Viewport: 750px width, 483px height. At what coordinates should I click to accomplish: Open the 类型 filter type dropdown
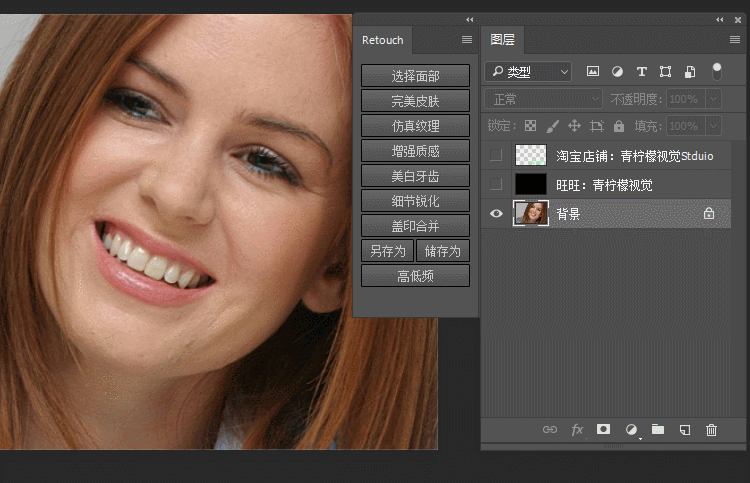528,72
